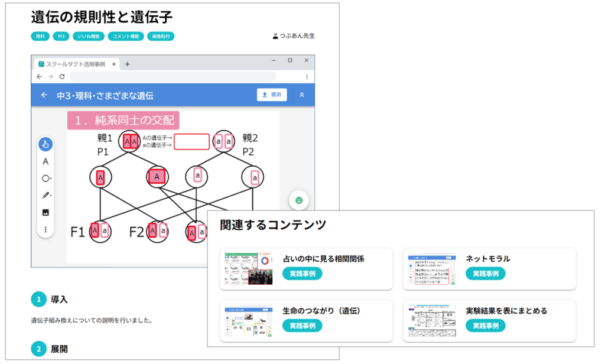Image resolution: width=605 pixels, height=364 pixels.
Task: Click the 理科 tag
Action: [x=40, y=36]
